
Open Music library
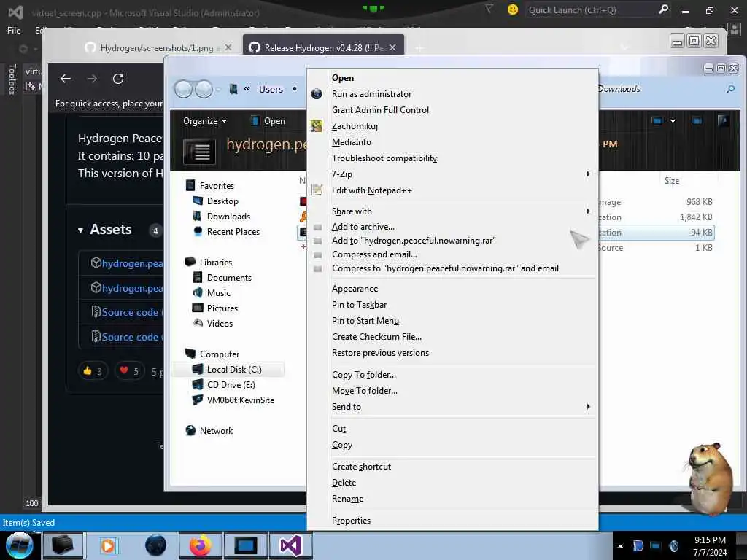tap(218, 293)
